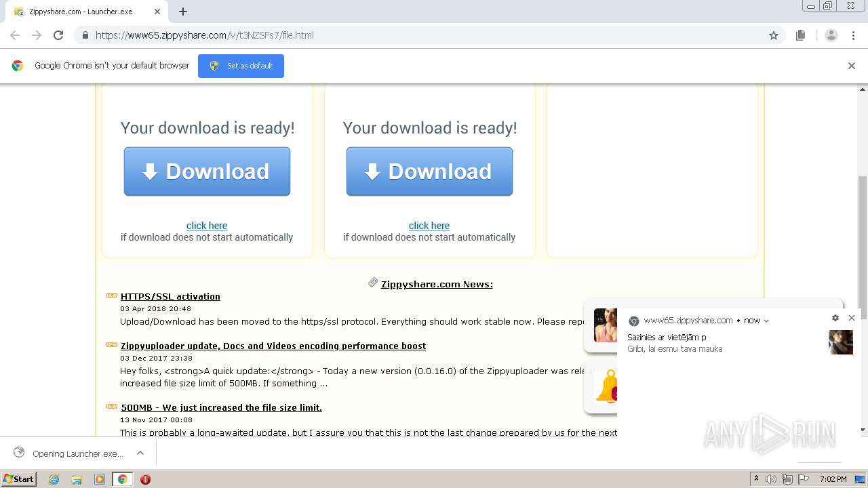Bookmark this page with the star

(774, 35)
